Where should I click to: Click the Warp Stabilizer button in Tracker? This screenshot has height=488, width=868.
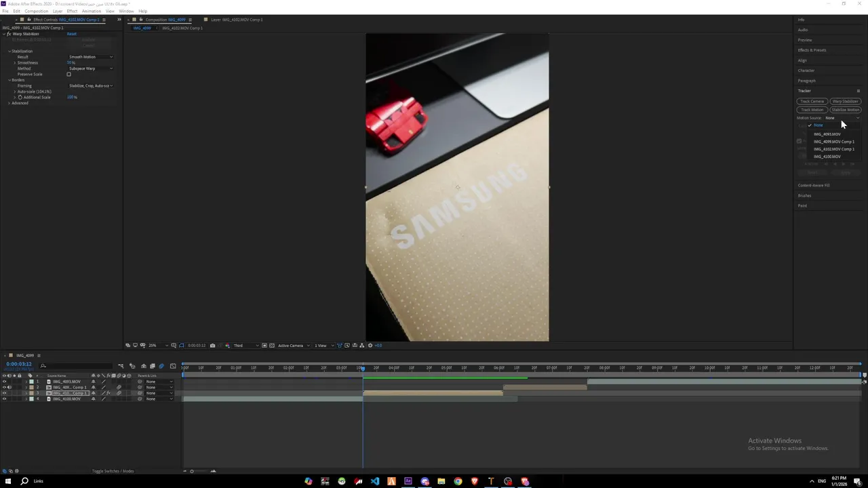pos(845,102)
